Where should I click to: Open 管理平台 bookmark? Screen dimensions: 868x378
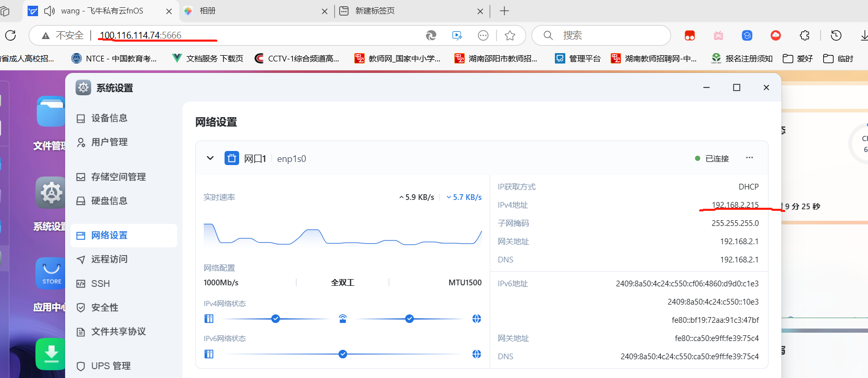click(x=577, y=58)
